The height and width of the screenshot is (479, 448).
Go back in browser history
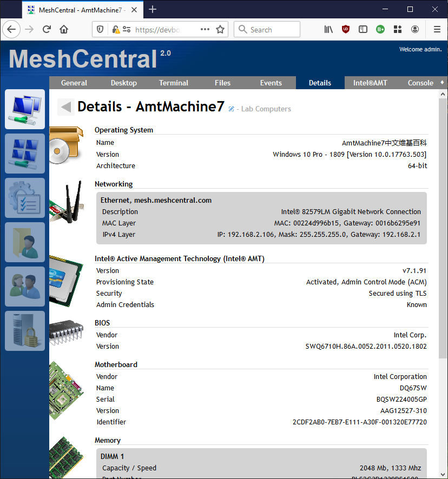[x=11, y=29]
